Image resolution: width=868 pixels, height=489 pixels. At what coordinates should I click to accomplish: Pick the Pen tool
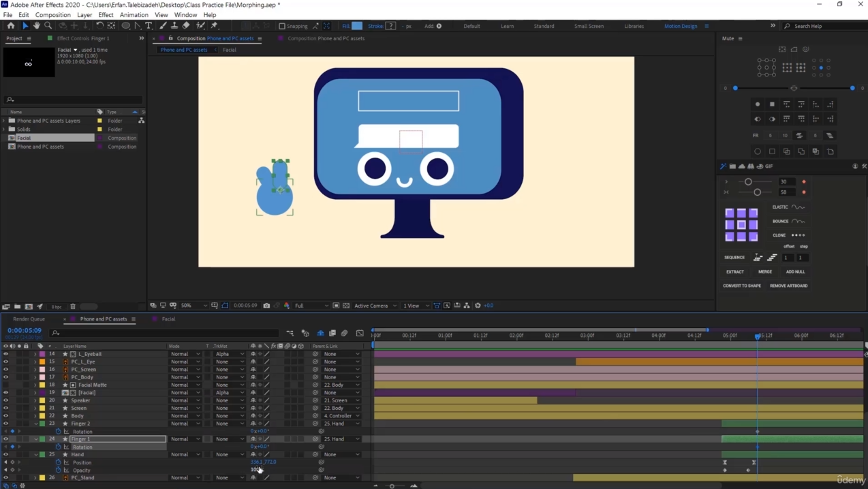click(x=138, y=26)
